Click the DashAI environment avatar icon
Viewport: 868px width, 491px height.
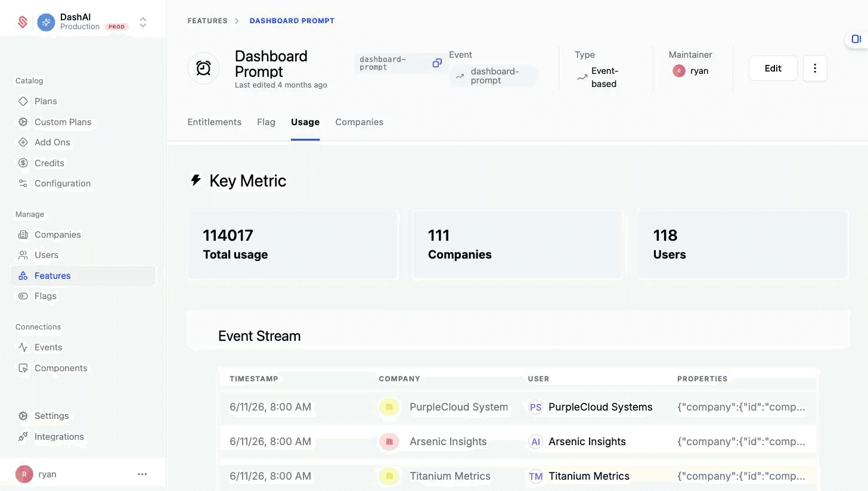[46, 23]
